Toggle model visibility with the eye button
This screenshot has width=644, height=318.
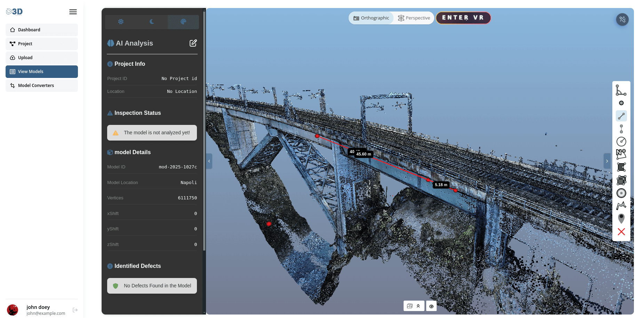coord(431,306)
